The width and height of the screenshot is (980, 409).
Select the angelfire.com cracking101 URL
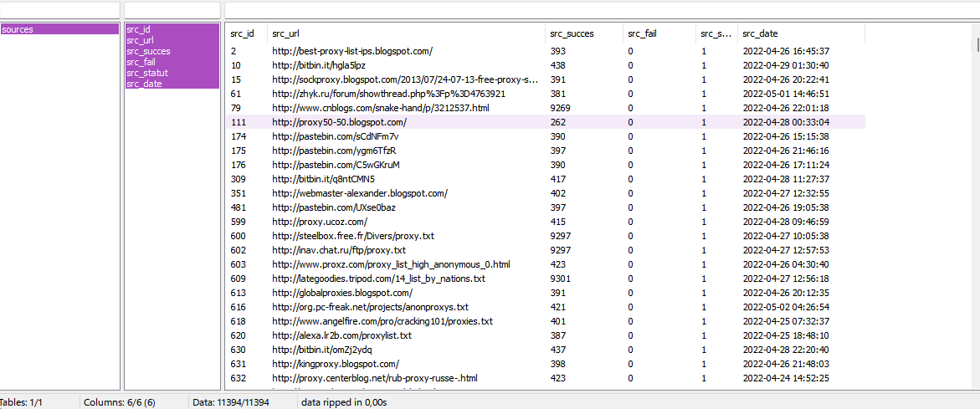382,321
